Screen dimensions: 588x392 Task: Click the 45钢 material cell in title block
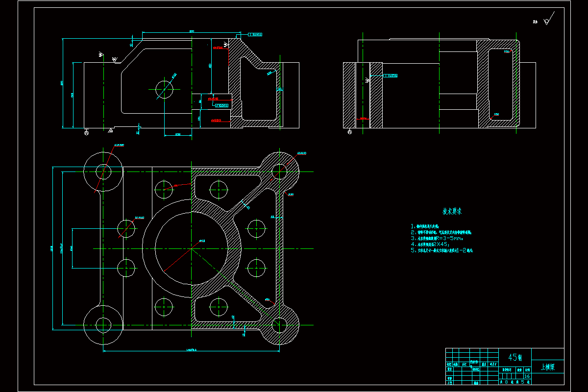click(x=514, y=357)
